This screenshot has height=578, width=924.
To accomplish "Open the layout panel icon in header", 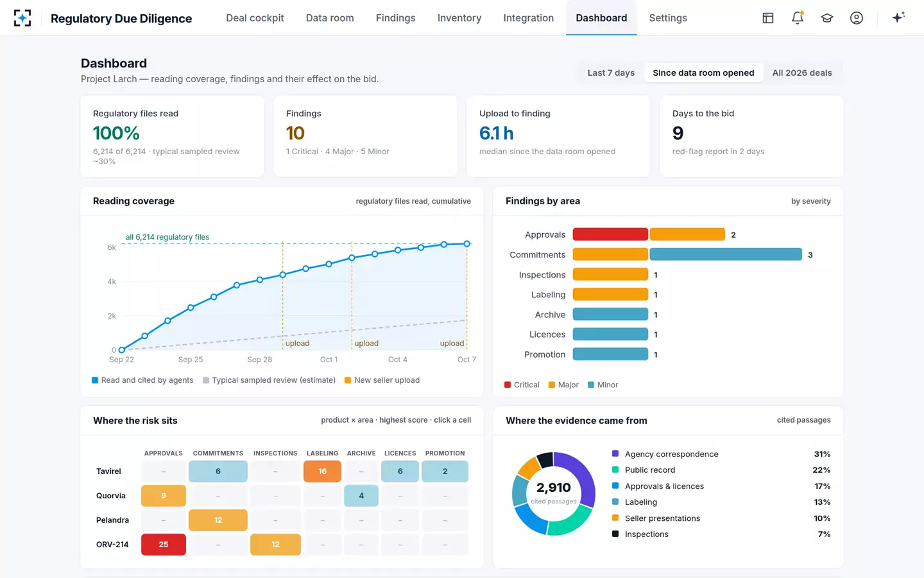I will [x=768, y=18].
